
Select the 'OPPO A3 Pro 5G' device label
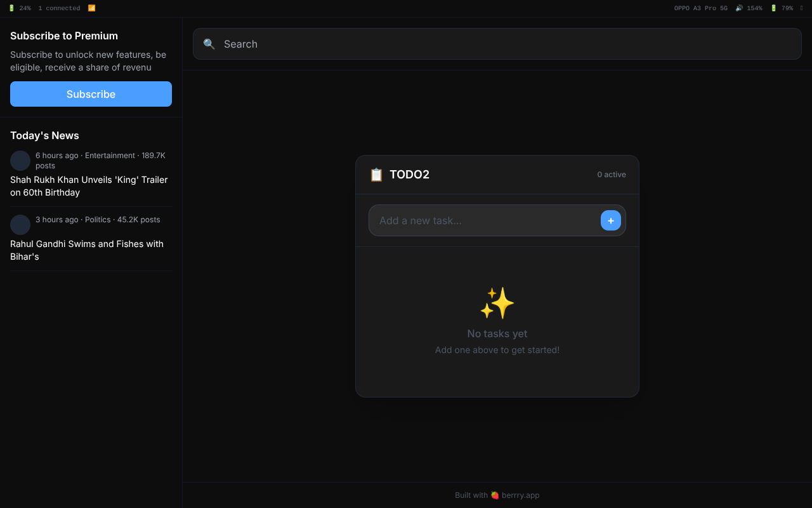[700, 8]
